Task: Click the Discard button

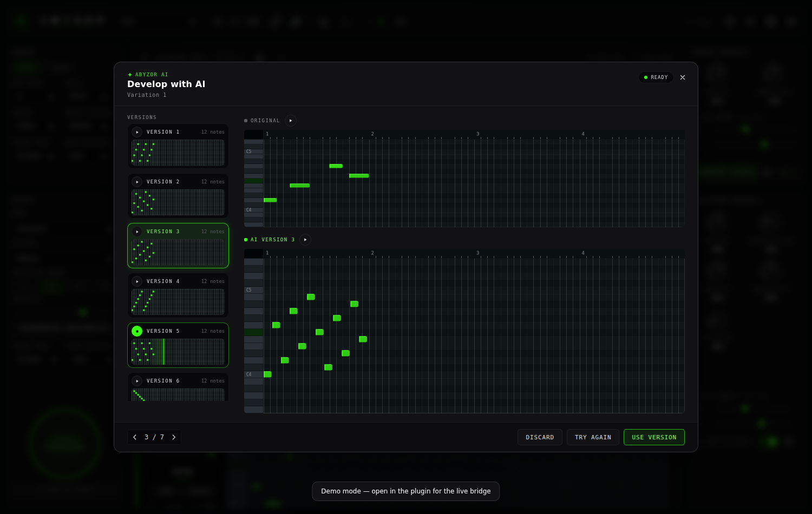Action: click(540, 437)
